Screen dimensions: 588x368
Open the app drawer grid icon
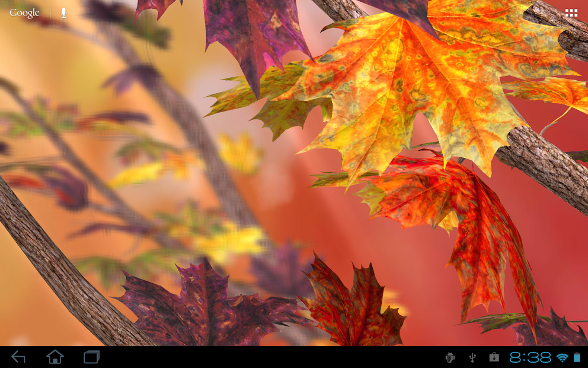[x=571, y=12]
